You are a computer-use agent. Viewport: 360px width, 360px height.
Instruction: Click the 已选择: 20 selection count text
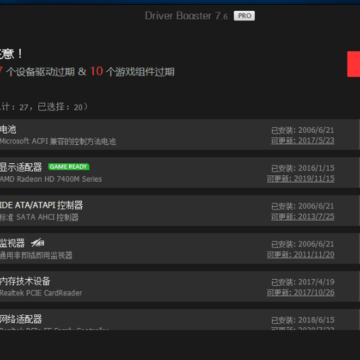click(60, 107)
